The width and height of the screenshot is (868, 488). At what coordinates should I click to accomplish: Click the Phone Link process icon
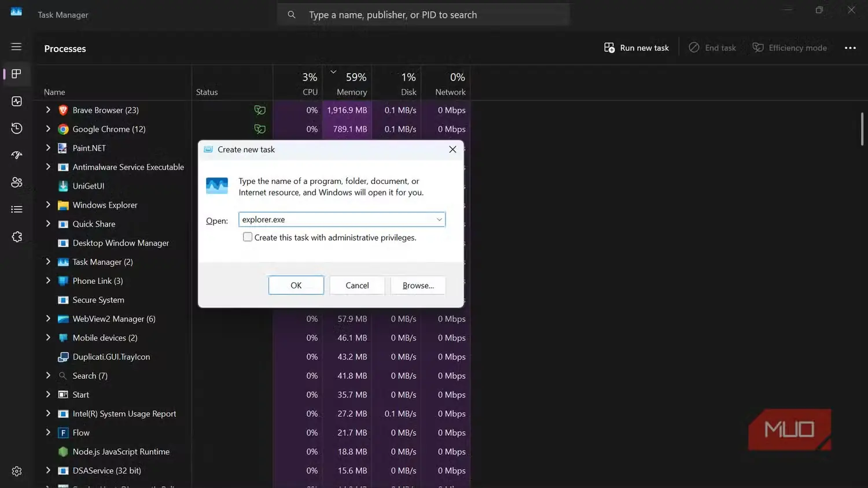[x=63, y=281]
